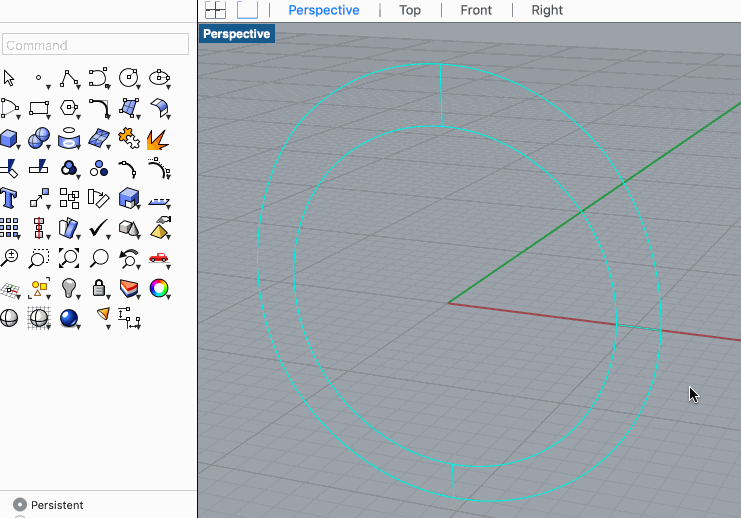Click the Group objects icon
Image resolution: width=741 pixels, height=518 pixels.
pyautogui.click(x=69, y=168)
